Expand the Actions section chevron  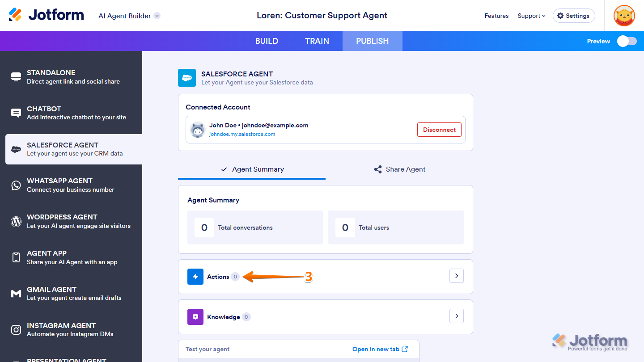(457, 276)
